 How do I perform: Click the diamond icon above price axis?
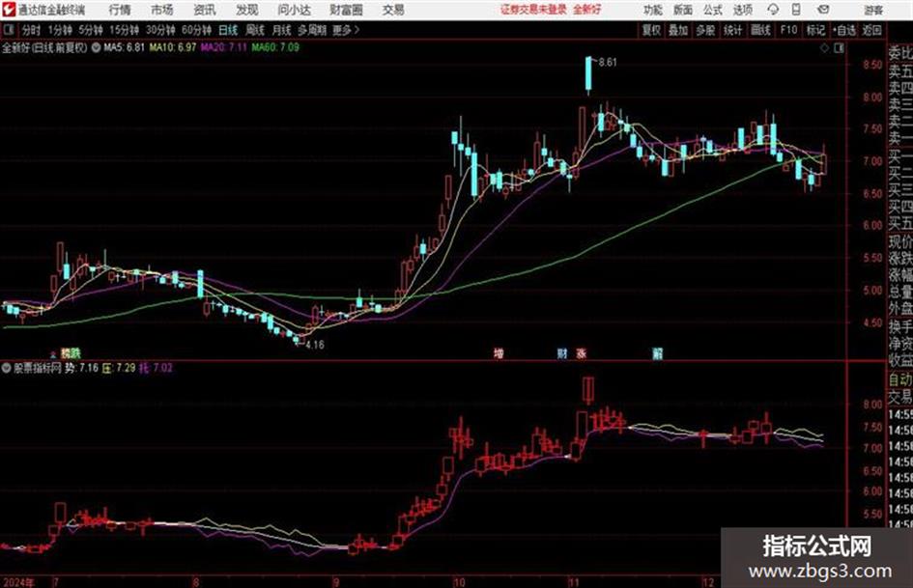[x=824, y=49]
